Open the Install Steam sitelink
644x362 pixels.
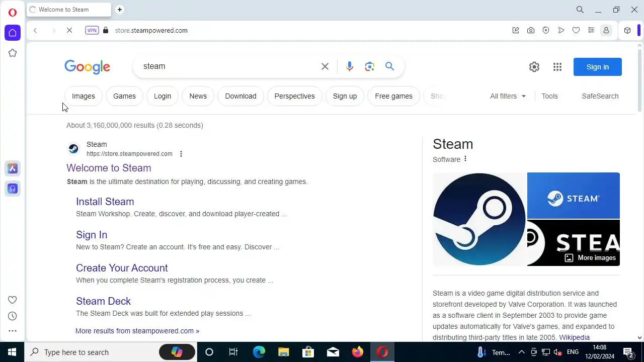[x=105, y=202]
